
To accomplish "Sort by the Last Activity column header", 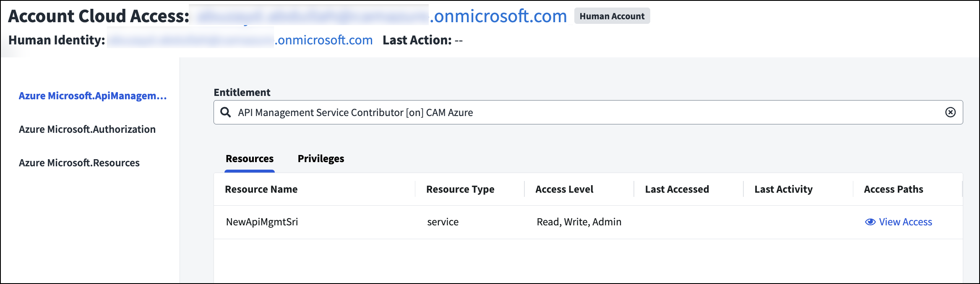I will coord(783,189).
